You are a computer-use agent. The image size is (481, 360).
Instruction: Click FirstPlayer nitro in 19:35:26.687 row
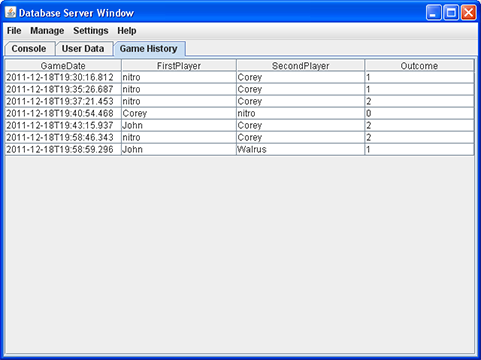click(x=179, y=89)
